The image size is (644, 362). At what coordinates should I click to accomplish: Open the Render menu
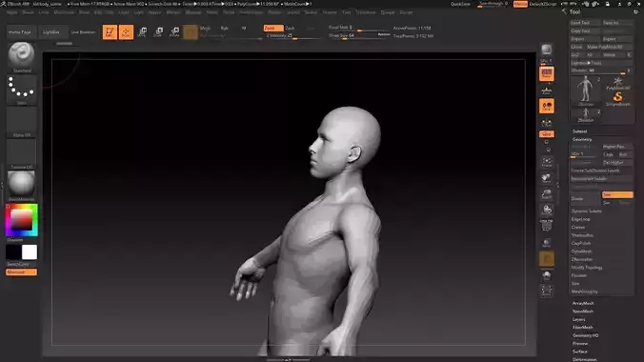tap(274, 12)
